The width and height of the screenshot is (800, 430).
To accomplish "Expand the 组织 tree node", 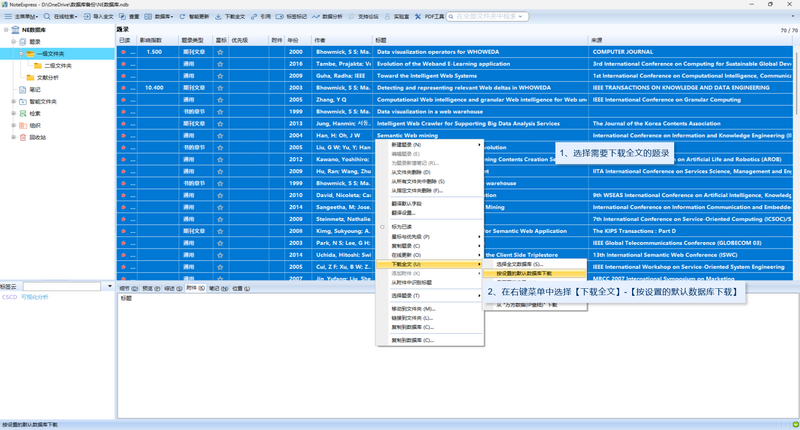I will coord(14,125).
